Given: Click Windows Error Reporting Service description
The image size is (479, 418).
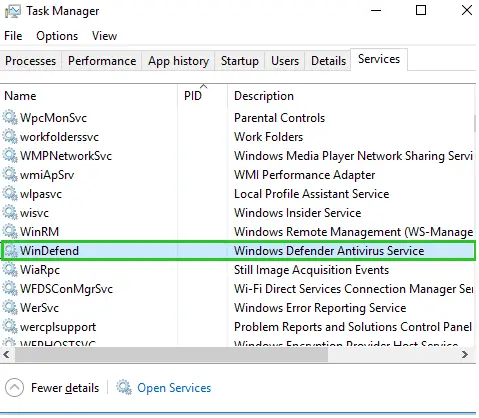Looking at the screenshot, I should click(320, 308).
